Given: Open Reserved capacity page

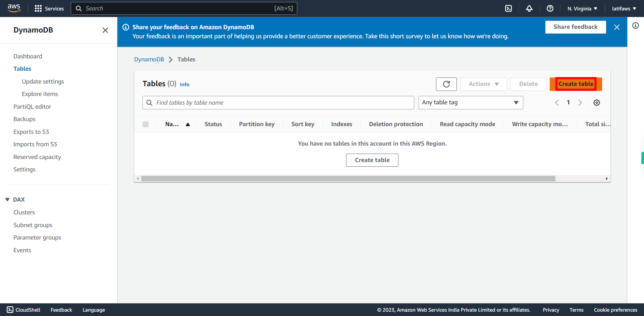Looking at the screenshot, I should (x=37, y=157).
